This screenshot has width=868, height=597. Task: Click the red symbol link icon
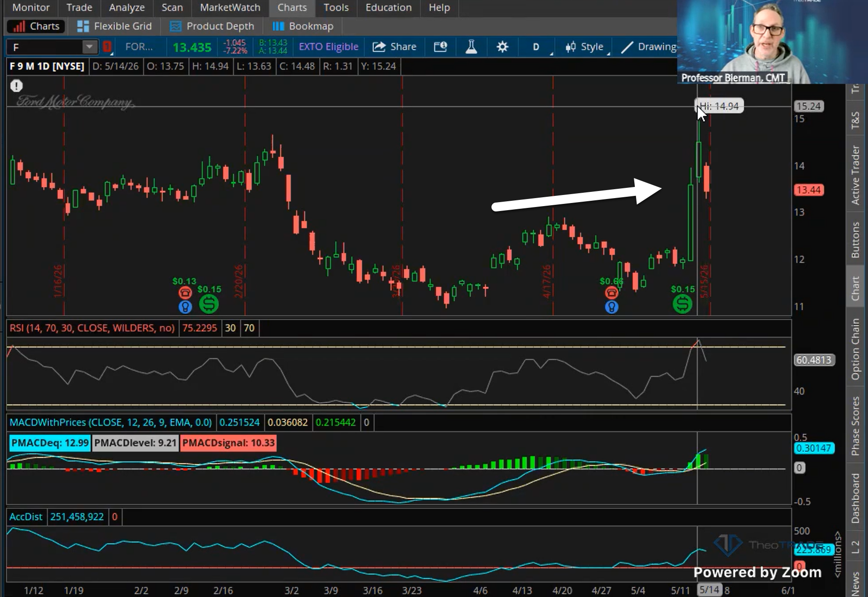pos(107,47)
